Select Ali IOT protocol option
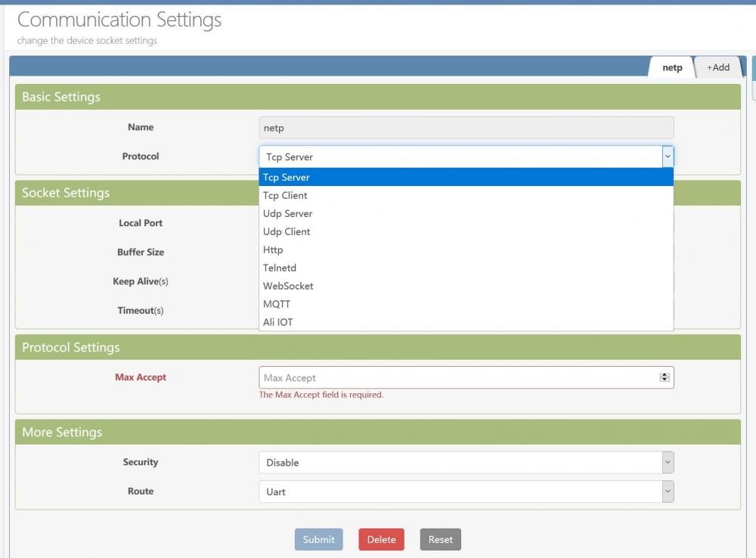The width and height of the screenshot is (756, 558). pos(466,322)
